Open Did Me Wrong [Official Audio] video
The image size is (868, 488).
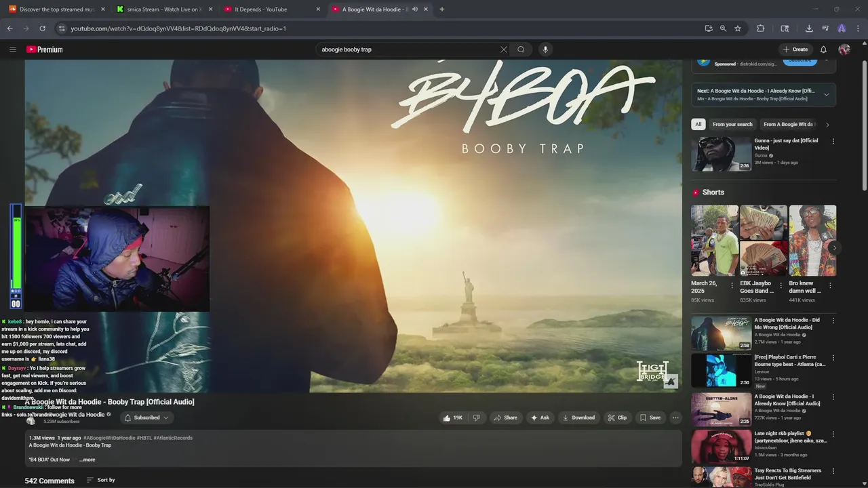722,333
